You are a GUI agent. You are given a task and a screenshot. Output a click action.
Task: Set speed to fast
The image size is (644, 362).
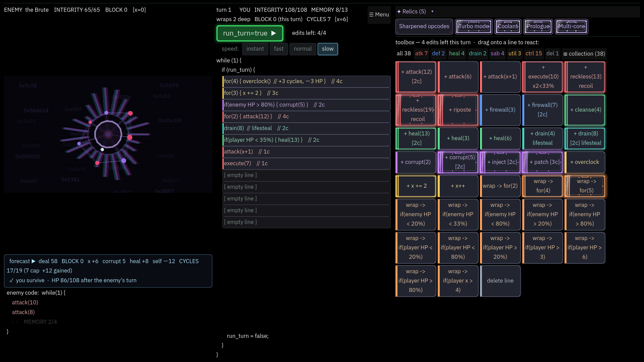click(x=279, y=49)
